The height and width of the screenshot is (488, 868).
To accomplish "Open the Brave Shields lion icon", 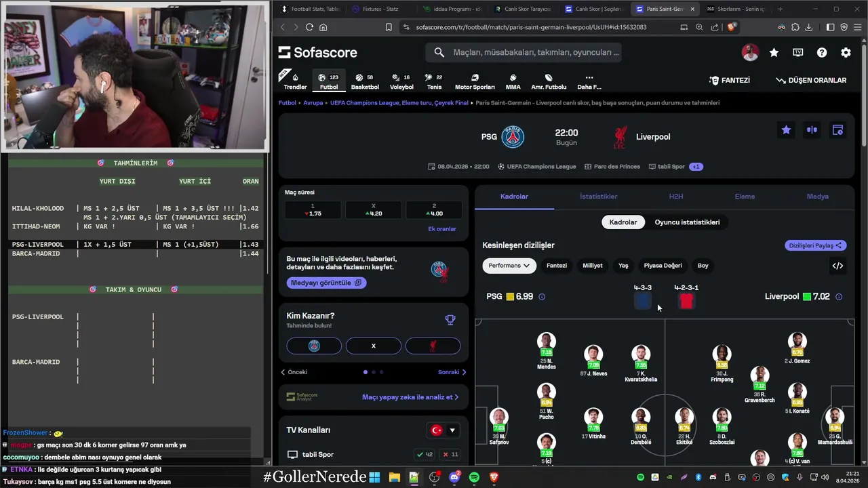I will 731,27.
